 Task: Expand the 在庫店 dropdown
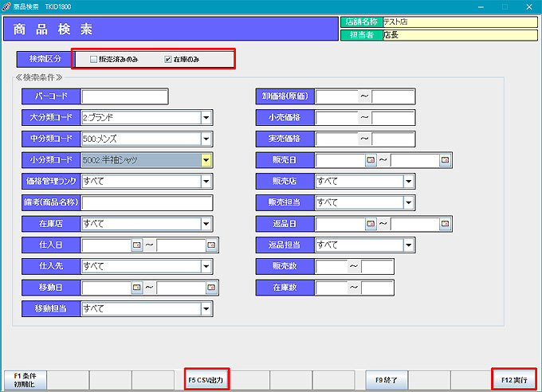pos(206,224)
